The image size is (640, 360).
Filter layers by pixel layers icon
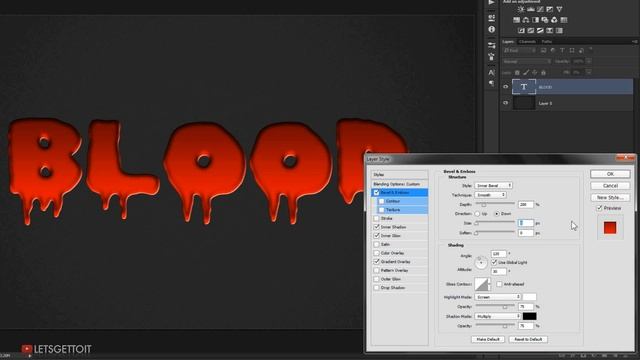click(x=543, y=50)
